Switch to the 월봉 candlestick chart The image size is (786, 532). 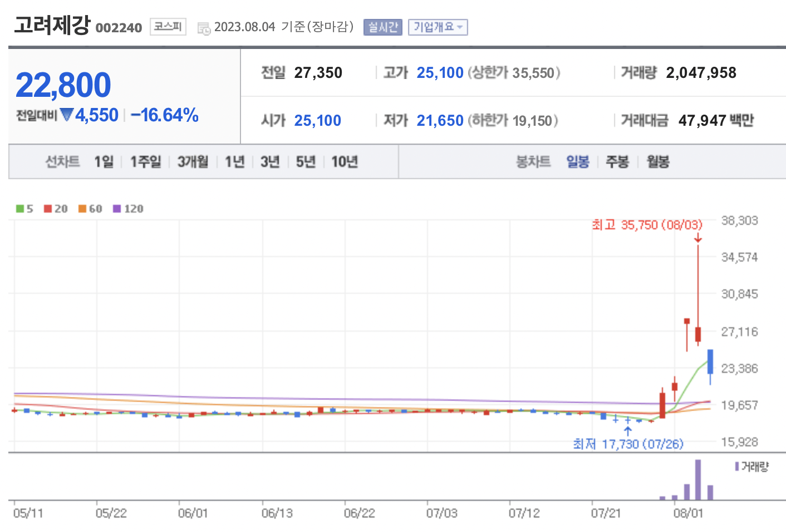click(658, 162)
